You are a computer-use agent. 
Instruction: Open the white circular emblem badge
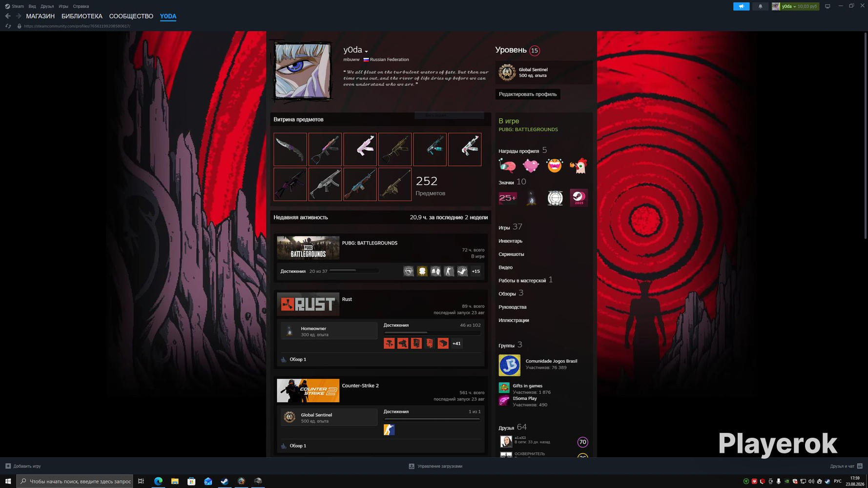click(555, 198)
